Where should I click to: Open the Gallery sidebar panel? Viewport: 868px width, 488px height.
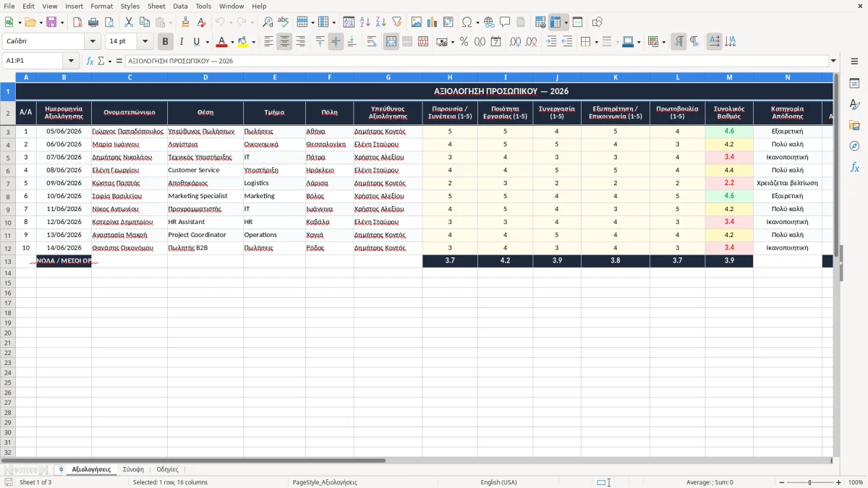(854, 125)
